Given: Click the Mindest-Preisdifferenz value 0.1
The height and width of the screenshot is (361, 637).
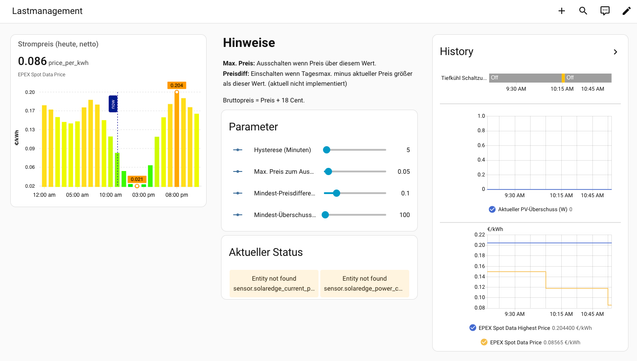Looking at the screenshot, I should (405, 193).
